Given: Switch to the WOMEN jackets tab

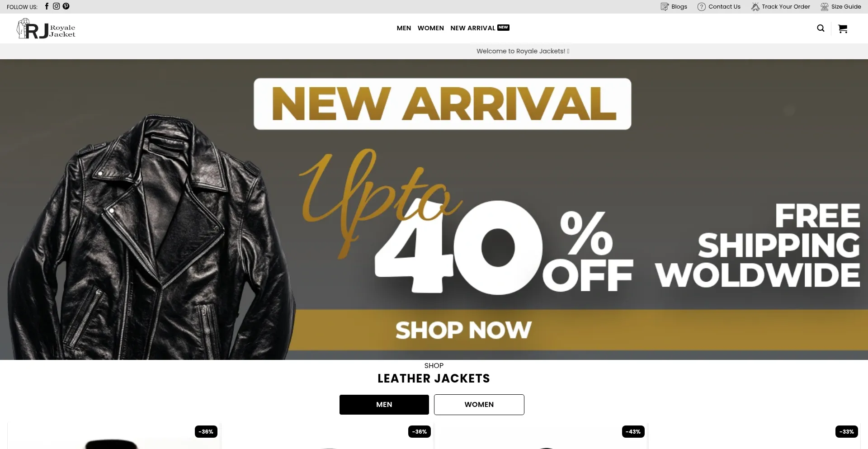Looking at the screenshot, I should [x=479, y=405].
